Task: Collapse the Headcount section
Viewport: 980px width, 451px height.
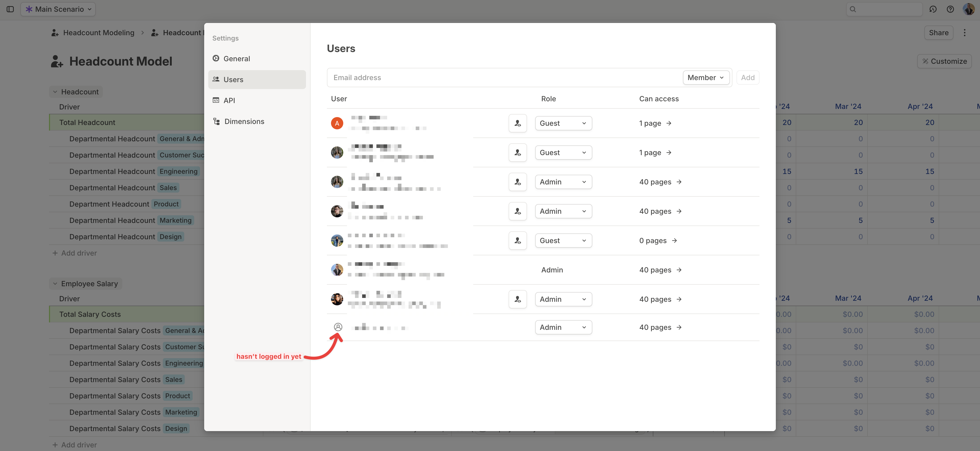Action: pyautogui.click(x=55, y=92)
